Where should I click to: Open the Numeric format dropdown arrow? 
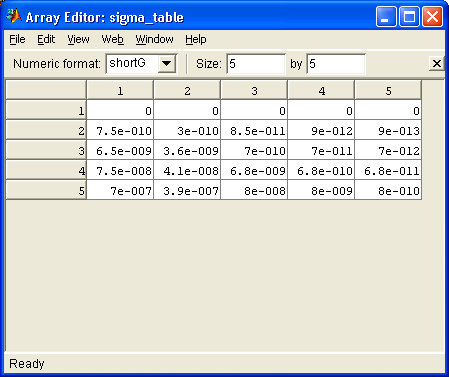167,63
